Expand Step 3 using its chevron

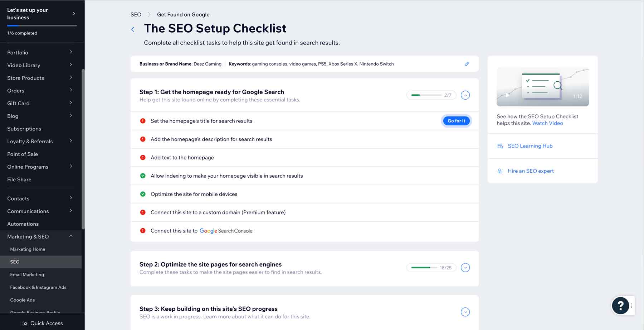[465, 312]
